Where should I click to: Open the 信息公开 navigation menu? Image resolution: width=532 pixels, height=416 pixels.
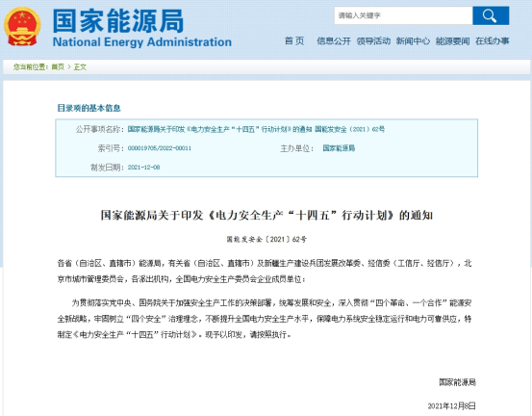pyautogui.click(x=334, y=41)
